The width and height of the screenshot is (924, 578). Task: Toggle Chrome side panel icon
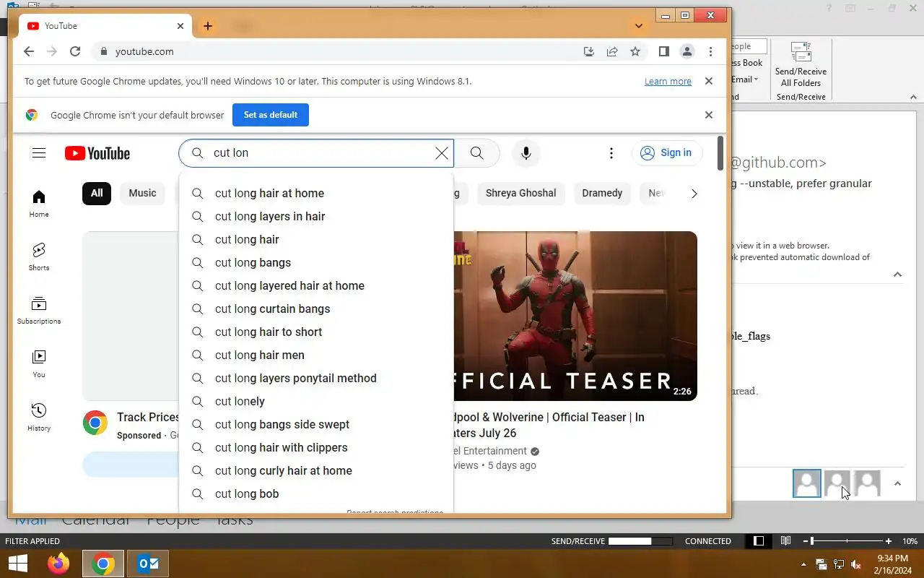664,51
